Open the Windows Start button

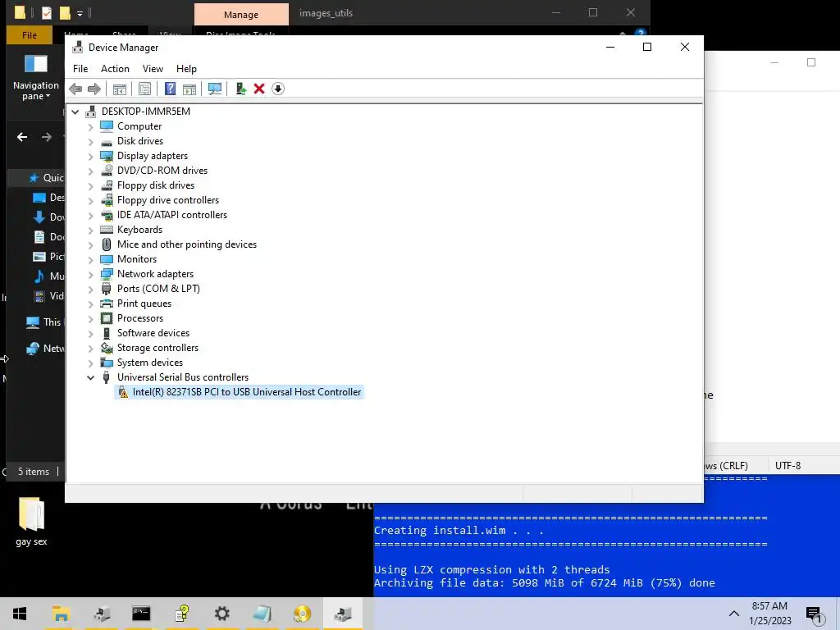tap(20, 614)
